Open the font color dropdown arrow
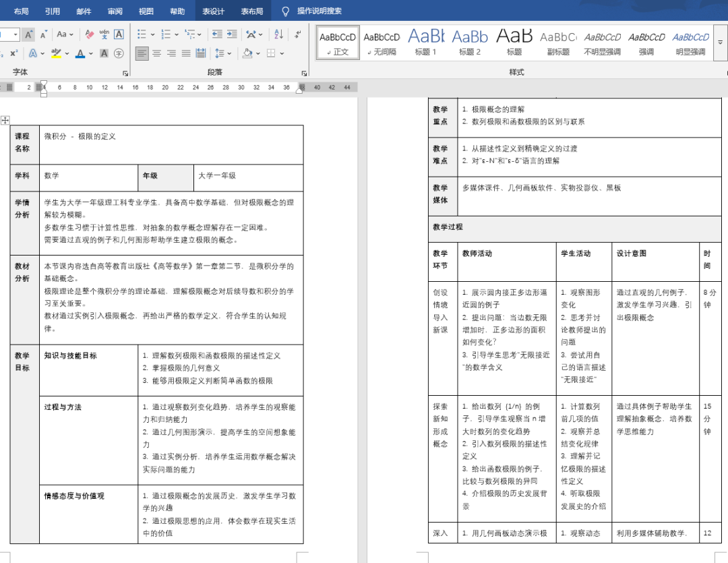This screenshot has width=728, height=563. [x=91, y=53]
